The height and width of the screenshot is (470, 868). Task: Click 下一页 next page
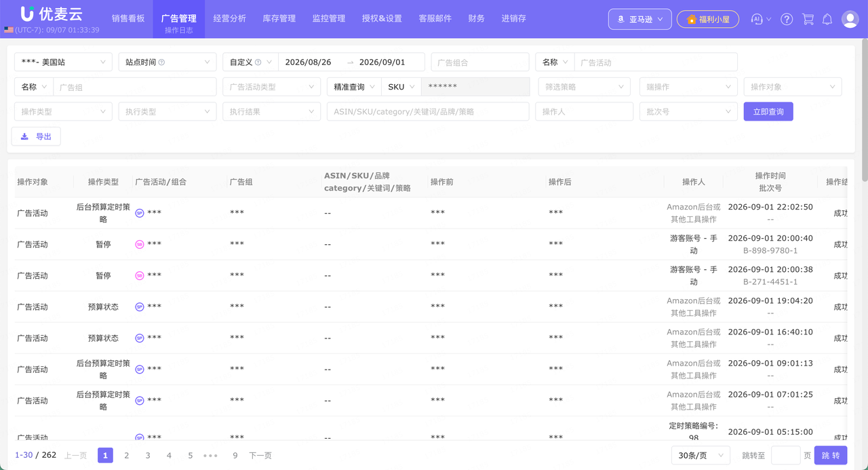pyautogui.click(x=260, y=456)
